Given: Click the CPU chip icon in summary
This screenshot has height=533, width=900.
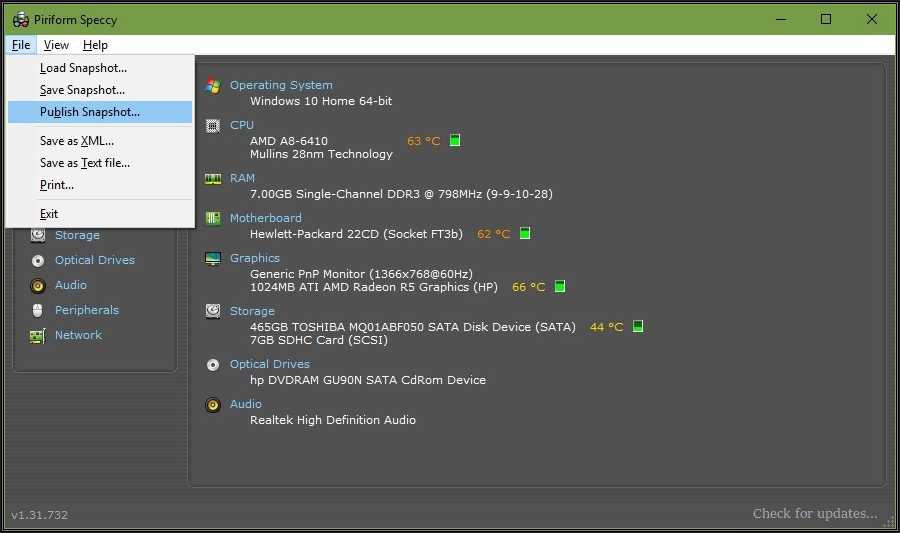Looking at the screenshot, I should click(213, 126).
